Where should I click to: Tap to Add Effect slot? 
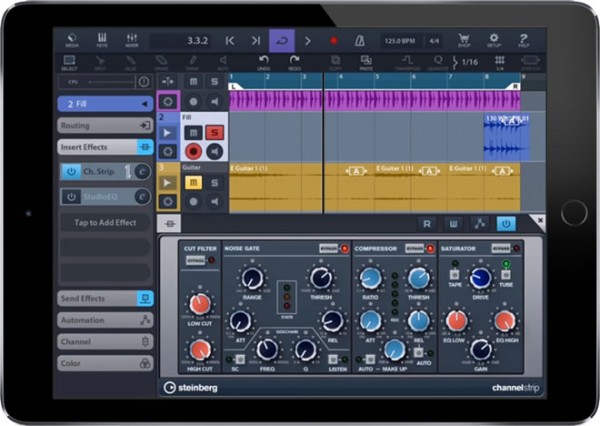(105, 223)
